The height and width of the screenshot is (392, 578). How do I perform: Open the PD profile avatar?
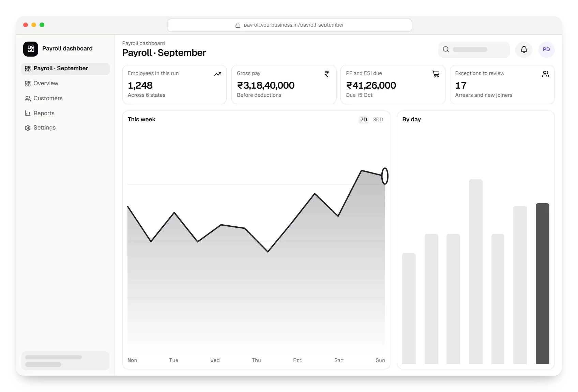(546, 49)
